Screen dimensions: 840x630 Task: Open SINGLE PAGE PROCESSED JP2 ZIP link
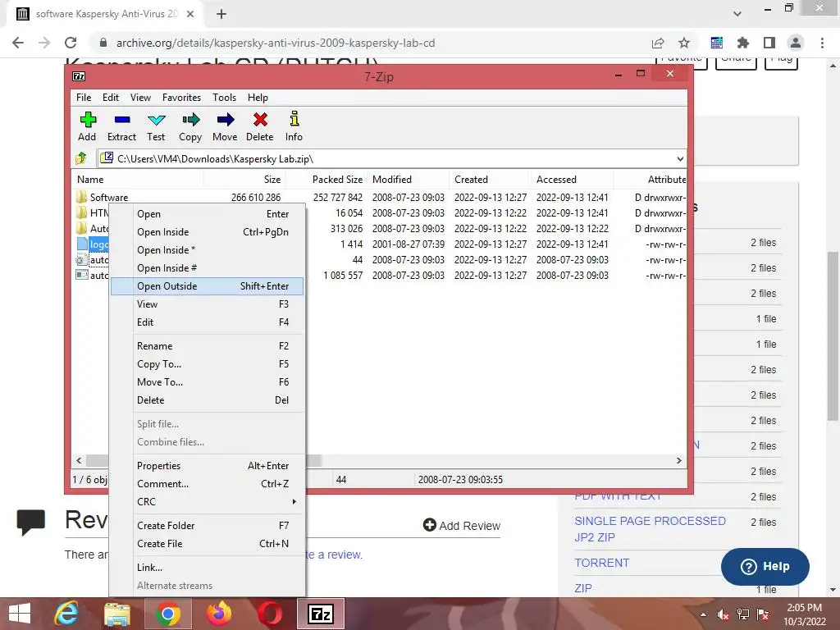[x=650, y=529]
